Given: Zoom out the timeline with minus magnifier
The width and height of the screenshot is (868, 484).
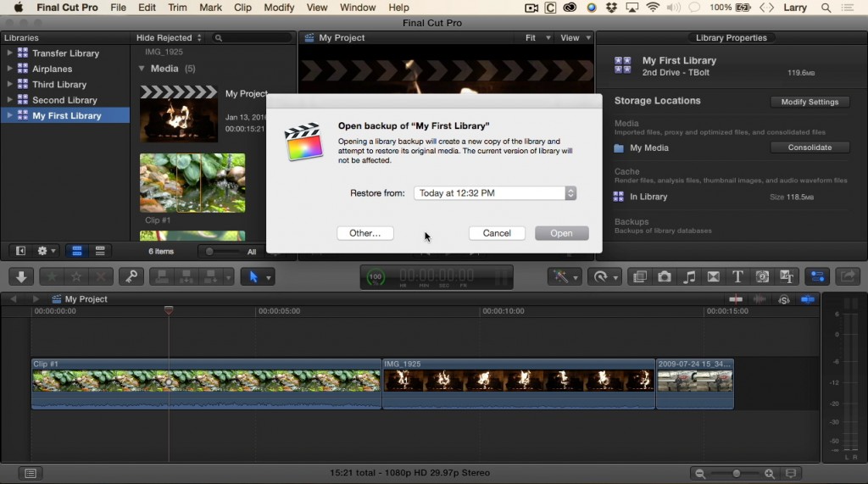Looking at the screenshot, I should (700, 474).
